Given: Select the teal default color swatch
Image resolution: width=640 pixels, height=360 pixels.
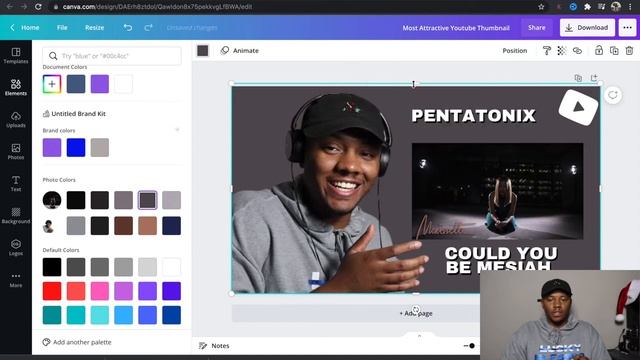Looking at the screenshot, I should pyautogui.click(x=52, y=315).
